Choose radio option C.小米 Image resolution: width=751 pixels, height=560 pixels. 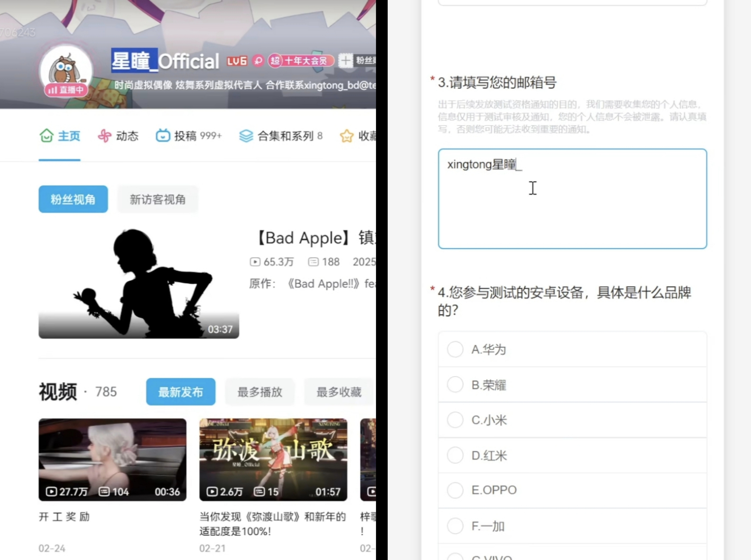[x=455, y=420]
